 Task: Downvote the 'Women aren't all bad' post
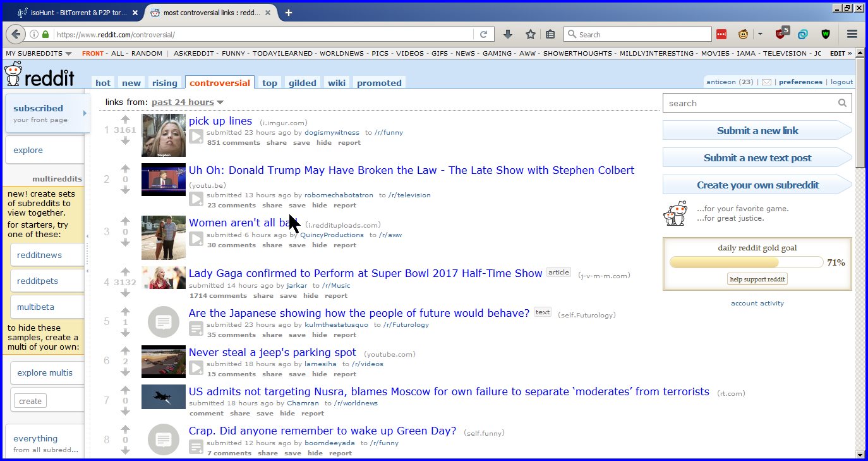[x=125, y=243]
